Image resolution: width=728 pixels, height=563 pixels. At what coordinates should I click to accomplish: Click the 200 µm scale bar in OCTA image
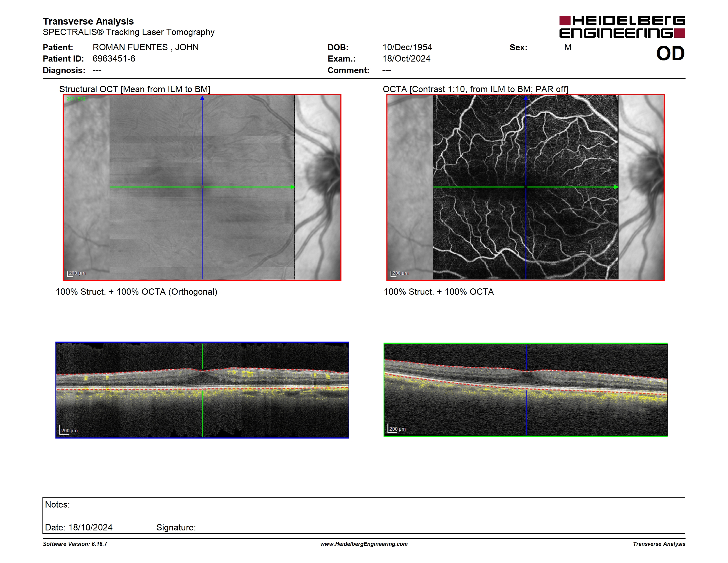[400, 273]
